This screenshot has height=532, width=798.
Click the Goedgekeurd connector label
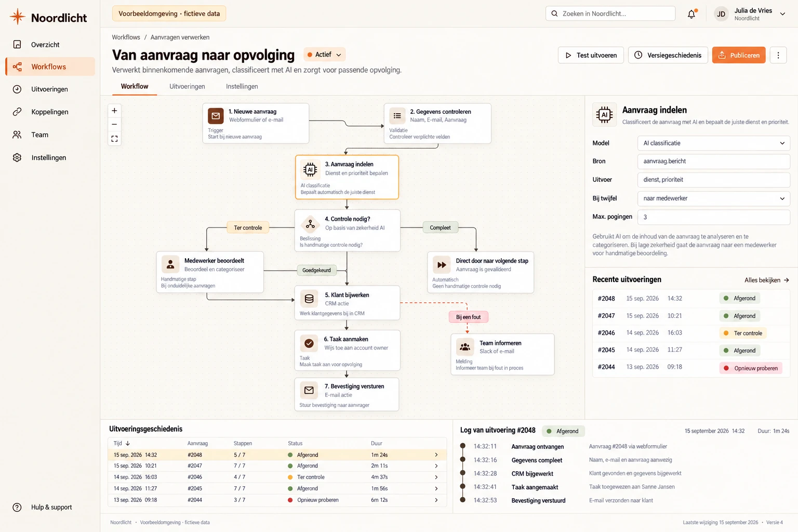[316, 270]
